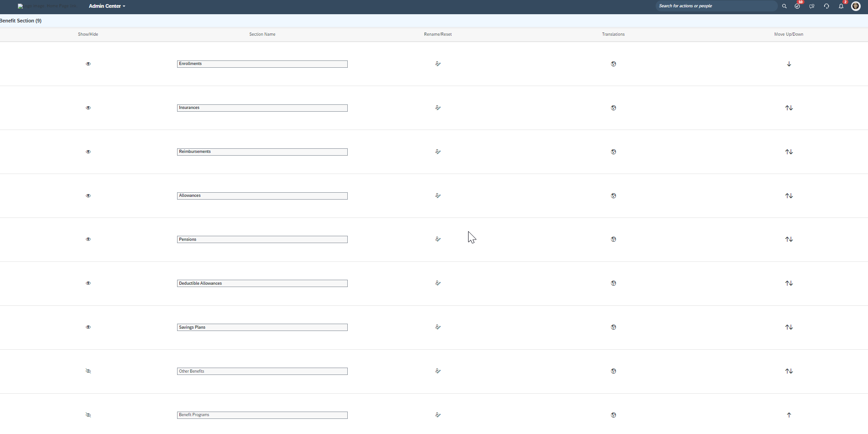Click the rename icon for Enrollments
Viewport: 868px width, 434px height.
tap(438, 64)
